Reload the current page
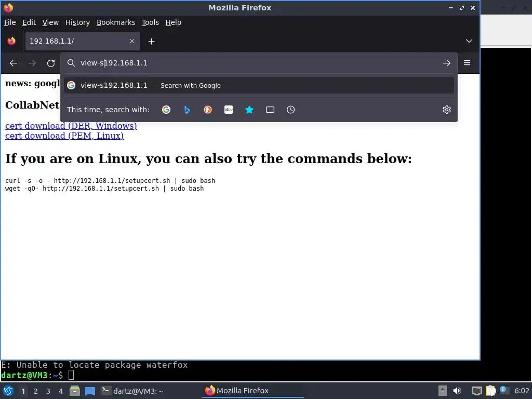Viewport: 532px width, 399px height. coord(51,63)
